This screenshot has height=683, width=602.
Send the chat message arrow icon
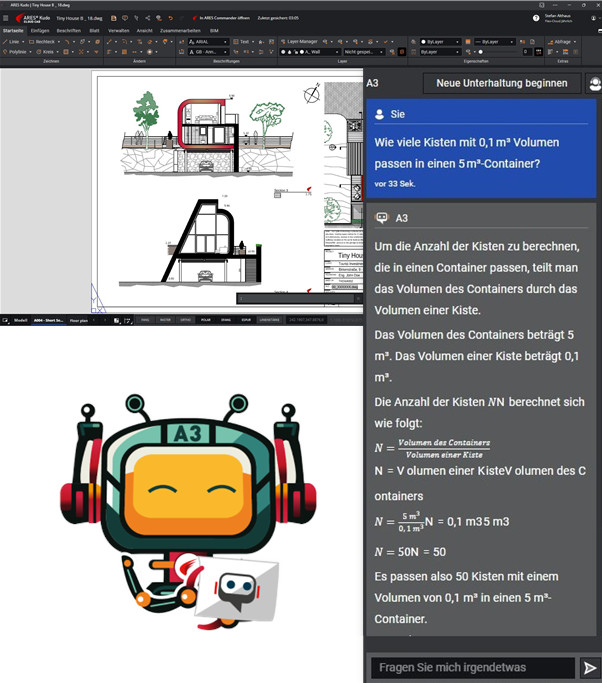tap(590, 668)
